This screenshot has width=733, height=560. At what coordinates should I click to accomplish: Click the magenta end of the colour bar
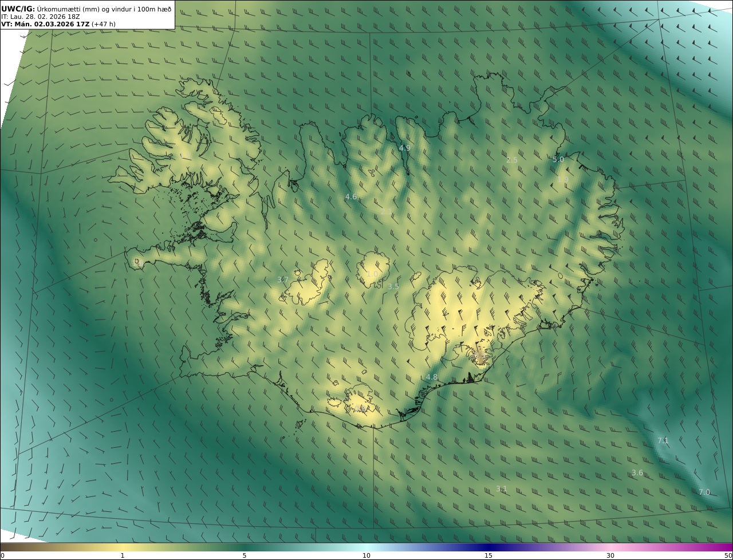click(x=726, y=547)
